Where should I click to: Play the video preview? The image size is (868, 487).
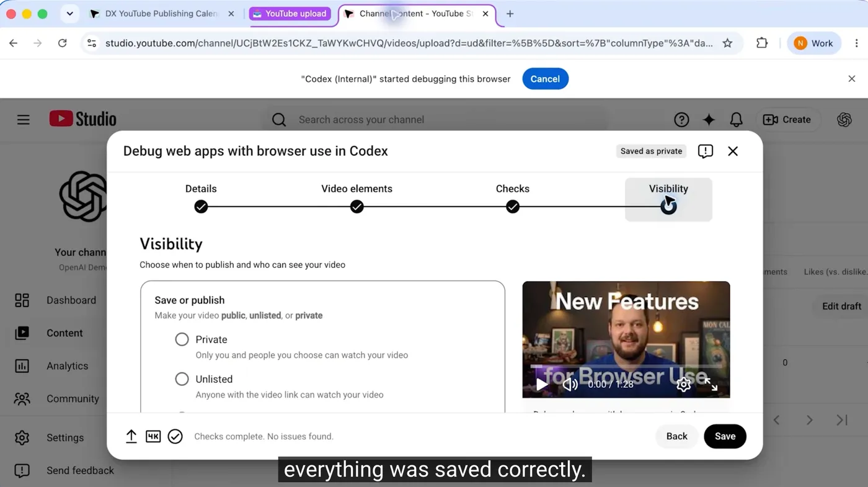coord(542,385)
